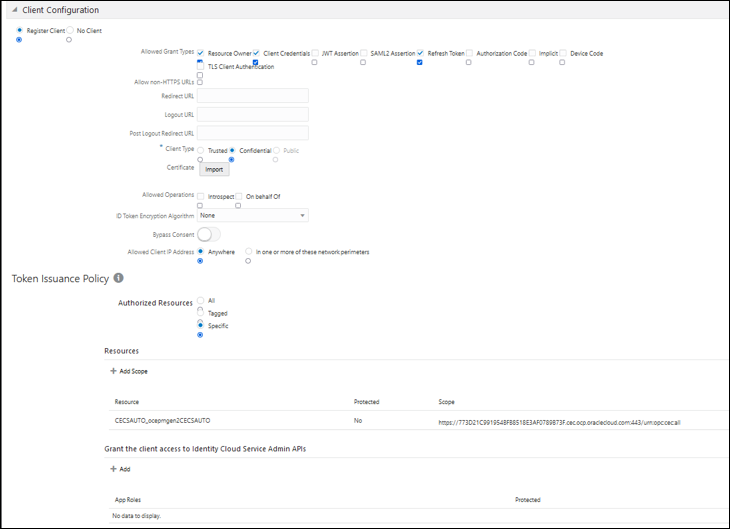Click the Import certificate button

pos(214,170)
